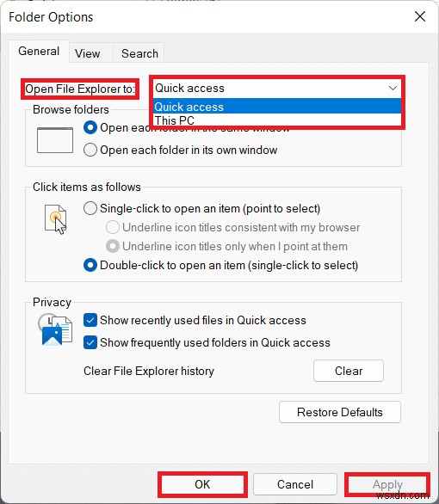Image resolution: width=439 pixels, height=504 pixels.
Task: Choose This PC in the dropdown list
Action: (277, 120)
